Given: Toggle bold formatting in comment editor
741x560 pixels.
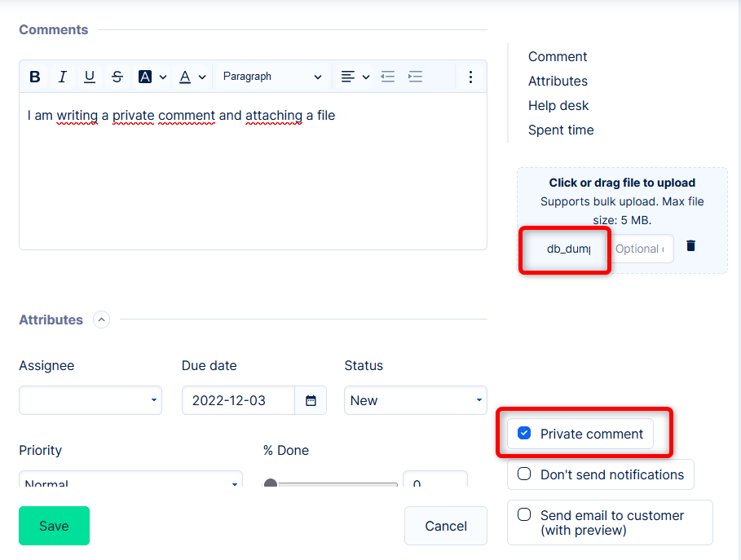Looking at the screenshot, I should click(x=35, y=77).
